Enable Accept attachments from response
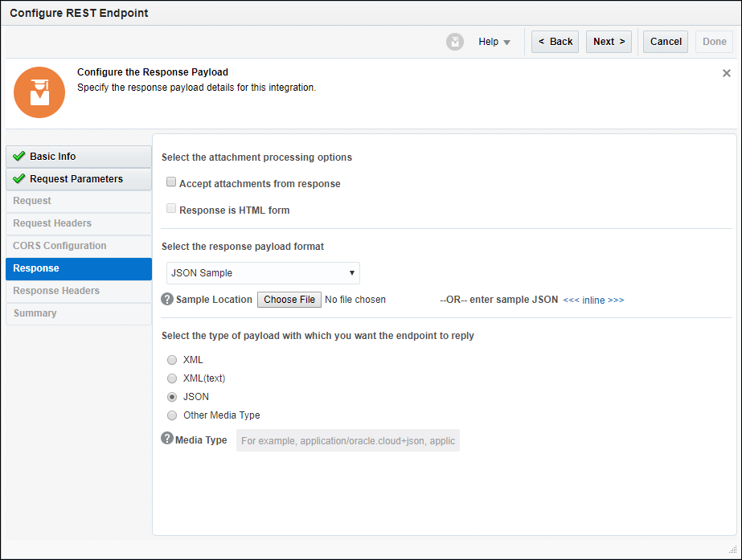This screenshot has height=560, width=742. coord(171,182)
